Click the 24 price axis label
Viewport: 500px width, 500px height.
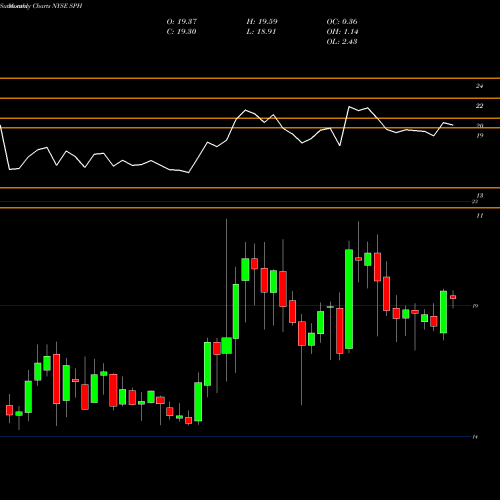[479, 86]
